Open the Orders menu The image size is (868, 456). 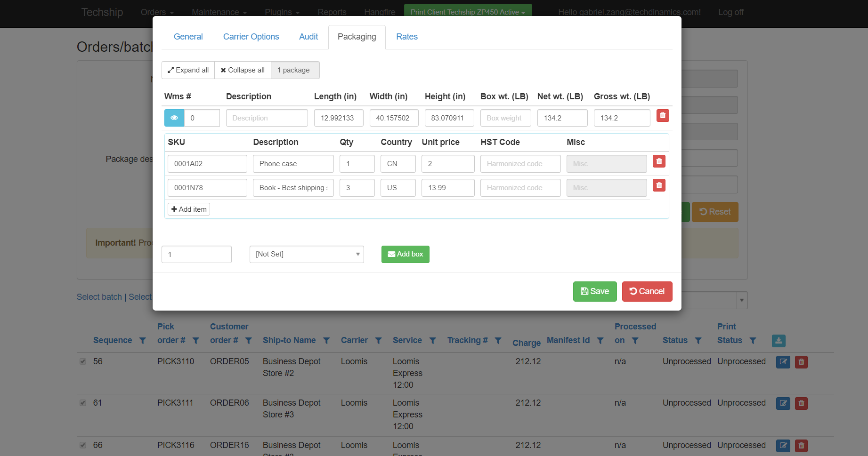(157, 12)
